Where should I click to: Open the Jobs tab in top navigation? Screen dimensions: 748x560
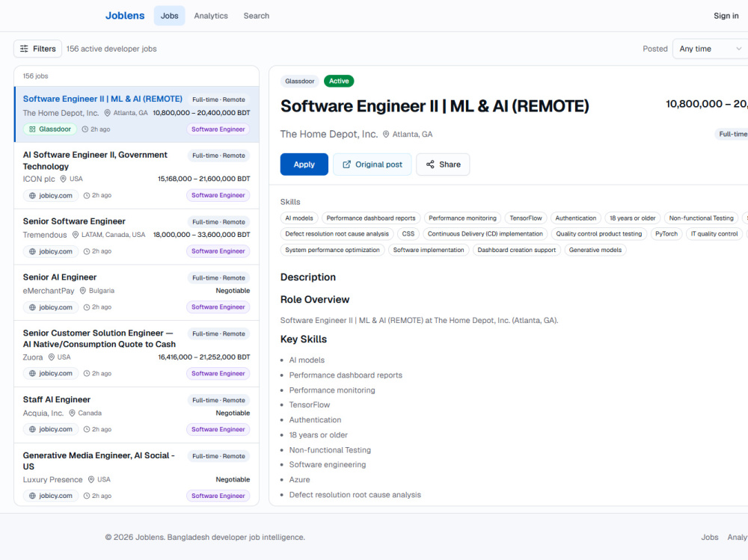point(169,16)
